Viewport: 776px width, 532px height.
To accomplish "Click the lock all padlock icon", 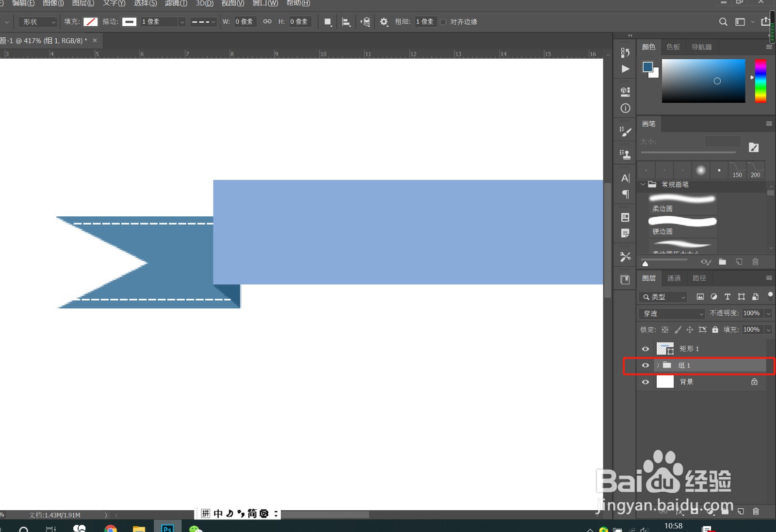I will [x=715, y=330].
